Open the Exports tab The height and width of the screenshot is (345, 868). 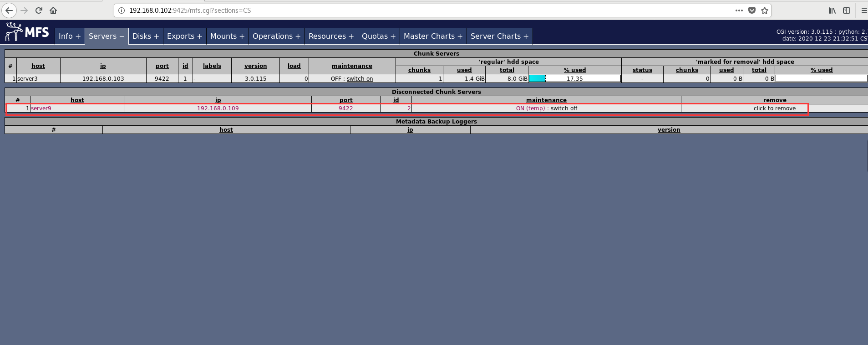(184, 36)
